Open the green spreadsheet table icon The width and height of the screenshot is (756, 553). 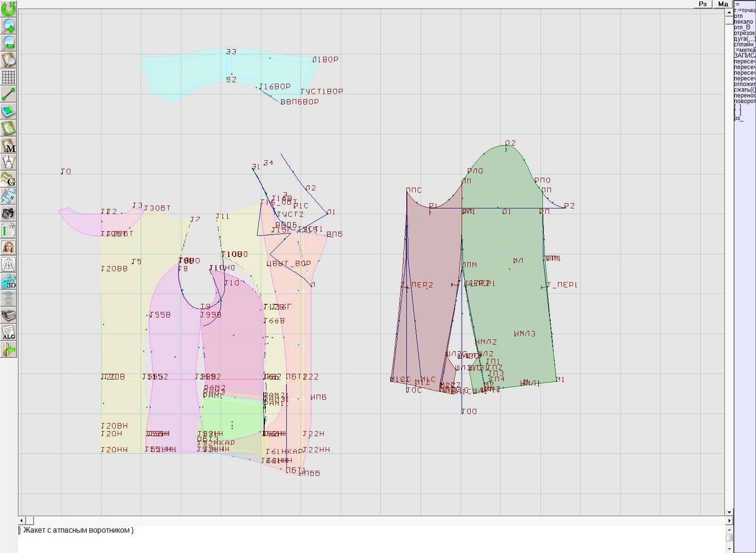tap(9, 231)
